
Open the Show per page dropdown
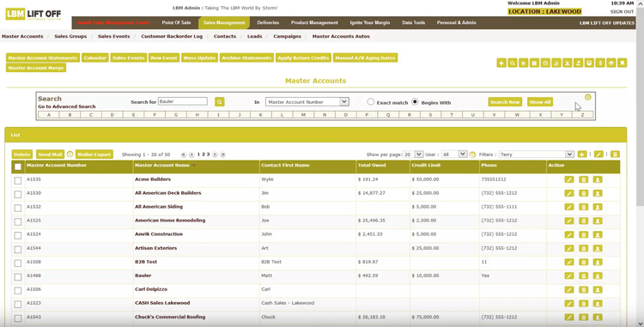(x=413, y=154)
